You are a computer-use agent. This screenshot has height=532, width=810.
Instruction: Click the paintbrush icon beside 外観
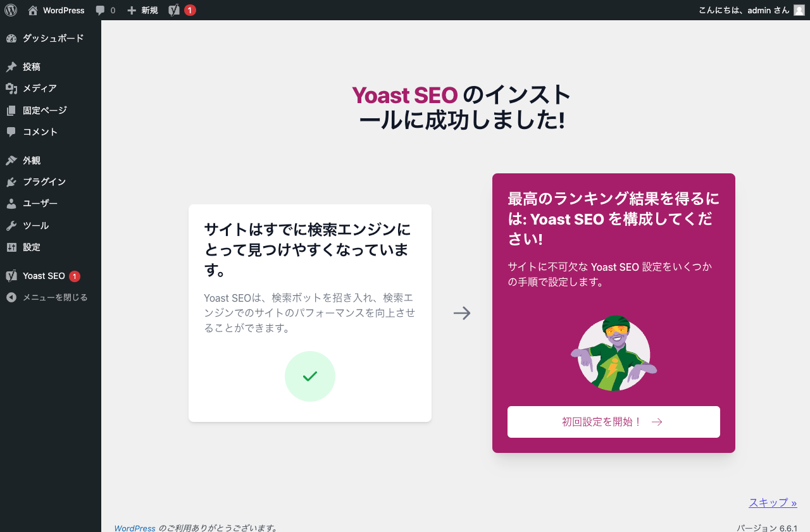click(11, 161)
